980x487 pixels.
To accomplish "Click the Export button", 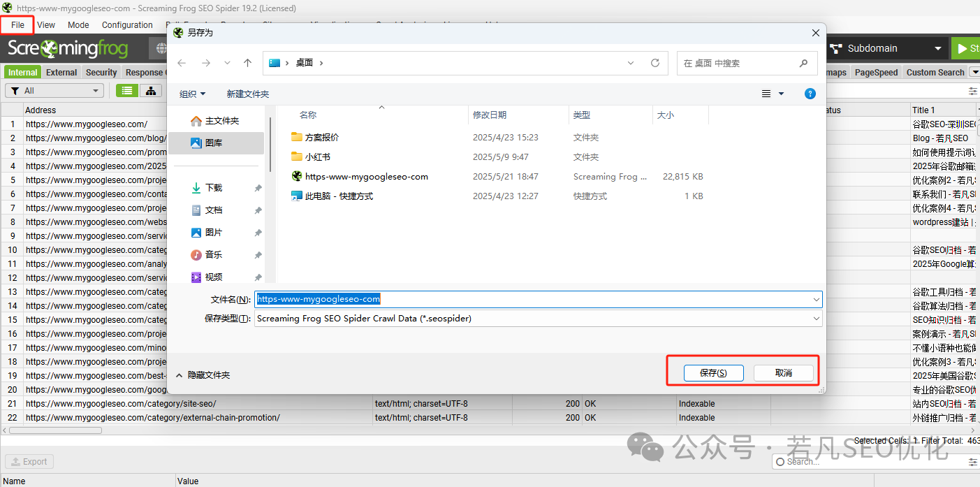I will 29,462.
